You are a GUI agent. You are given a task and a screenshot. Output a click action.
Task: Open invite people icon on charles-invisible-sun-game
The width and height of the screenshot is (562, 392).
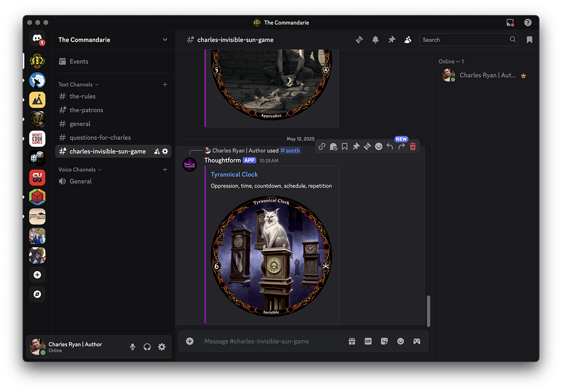coord(157,152)
